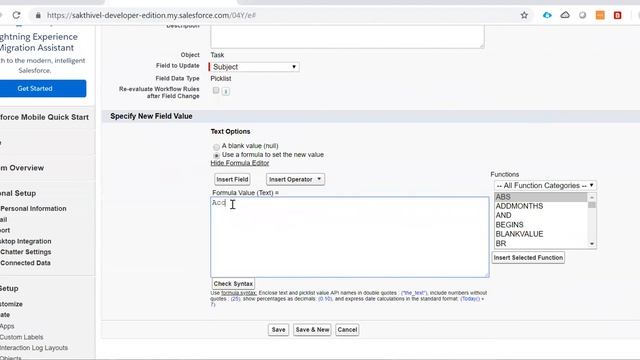The image size is (640, 360).
Task: Open Interaction Log Layouts in sidebar
Action: [34, 348]
